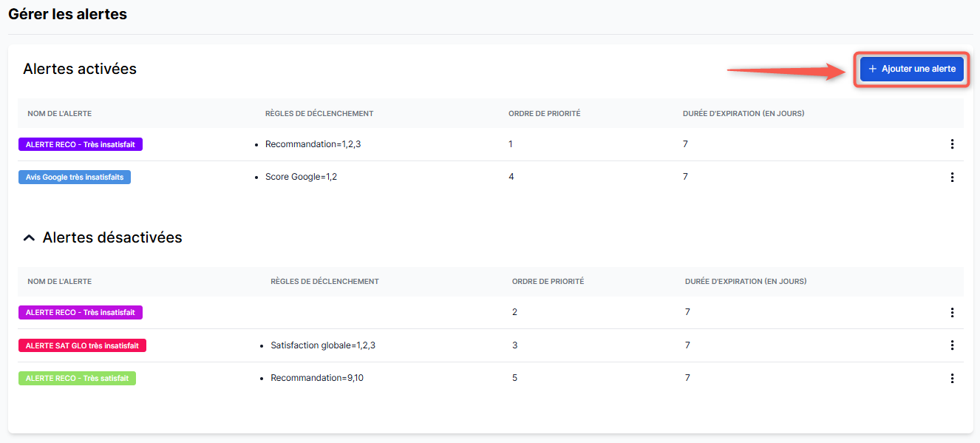Open three-dot menu for ALERTE RECO Très satisfait
The image size is (980, 443).
click(952, 379)
